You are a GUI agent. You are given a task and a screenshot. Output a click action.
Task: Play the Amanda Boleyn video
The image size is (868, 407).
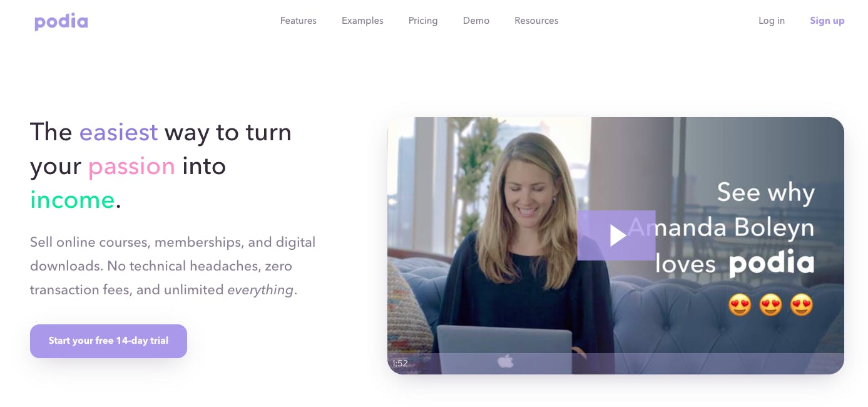pos(616,235)
